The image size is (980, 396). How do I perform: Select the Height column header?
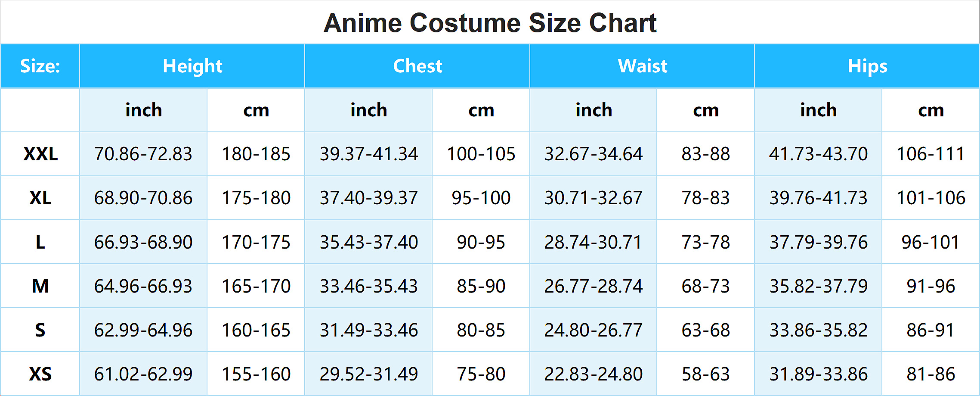pos(192,66)
